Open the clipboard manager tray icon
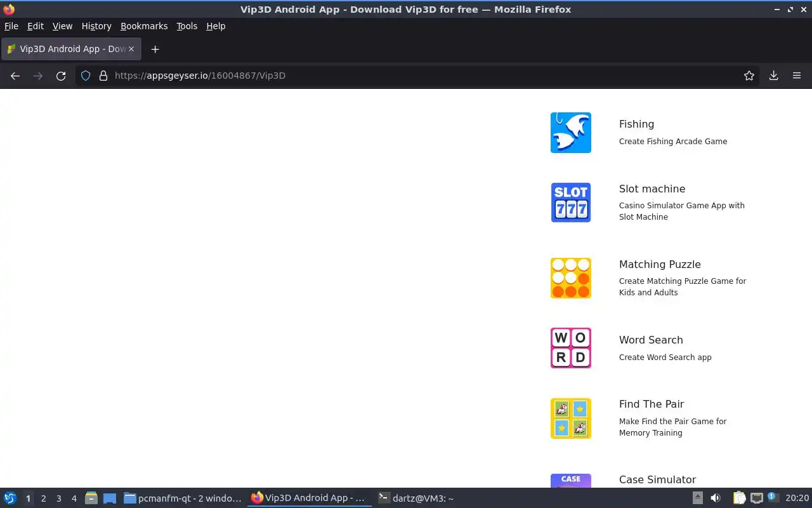 tap(740, 498)
